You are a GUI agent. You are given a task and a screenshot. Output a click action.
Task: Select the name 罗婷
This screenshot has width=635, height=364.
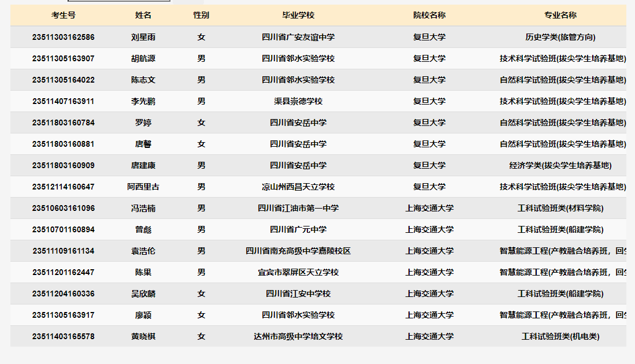[x=143, y=122]
